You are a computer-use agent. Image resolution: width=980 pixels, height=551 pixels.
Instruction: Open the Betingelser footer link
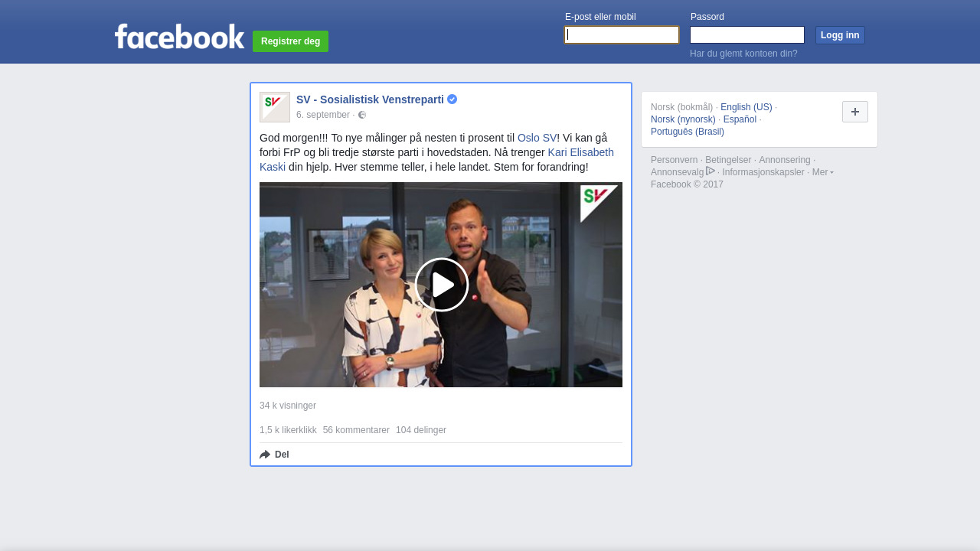click(x=728, y=160)
